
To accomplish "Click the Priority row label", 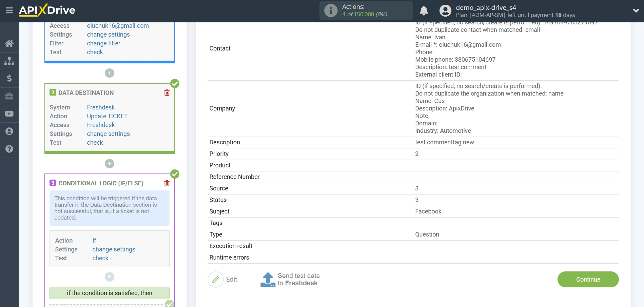I will pyautogui.click(x=219, y=154).
